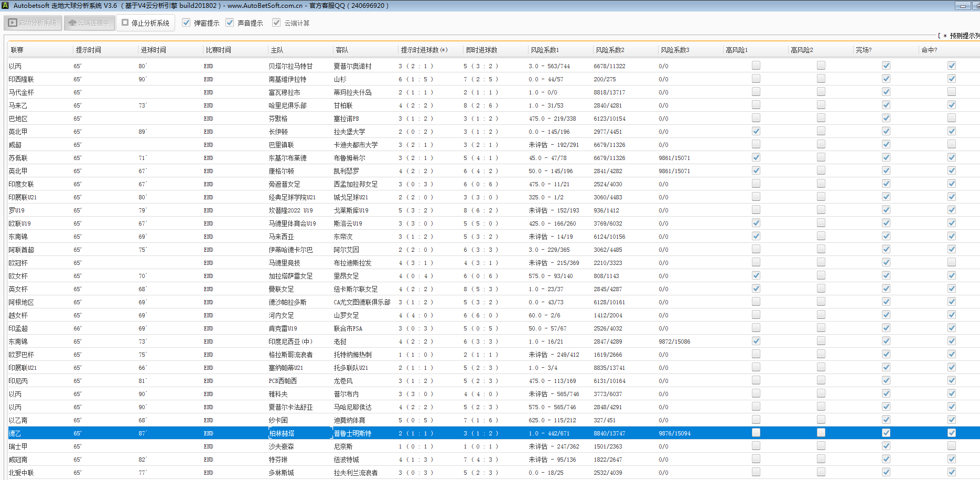Click the 云端连接中 cloud button

click(89, 23)
